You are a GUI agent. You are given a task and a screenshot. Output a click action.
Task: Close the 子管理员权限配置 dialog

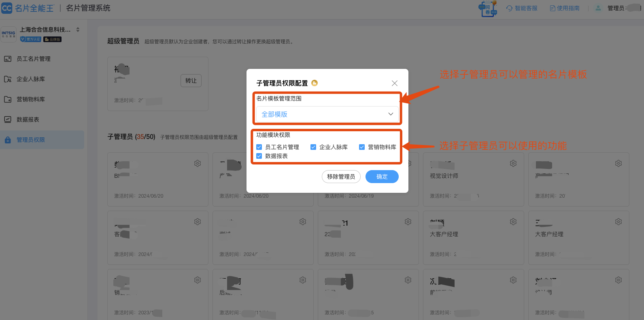[x=394, y=83]
